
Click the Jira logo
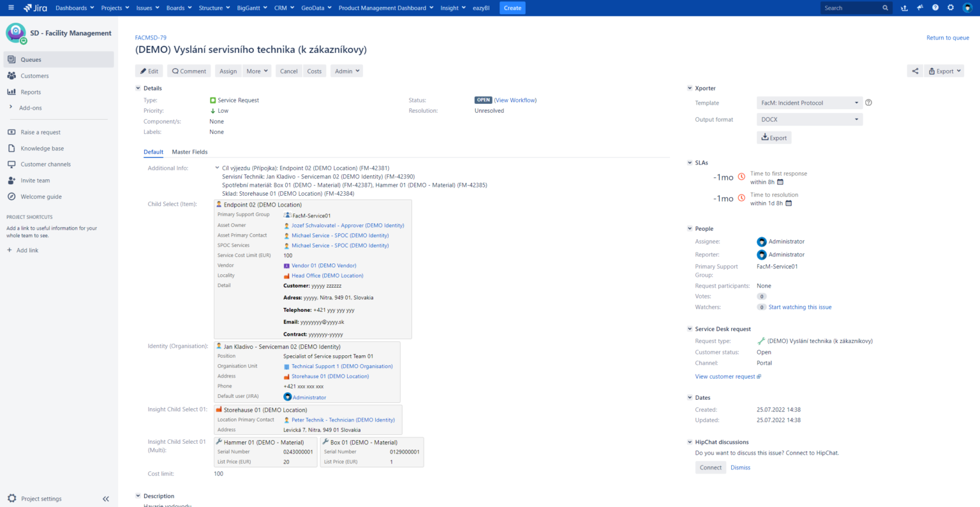click(x=36, y=8)
